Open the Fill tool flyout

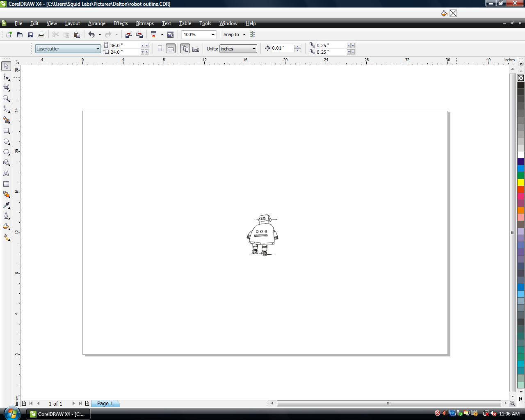pyautogui.click(x=6, y=226)
